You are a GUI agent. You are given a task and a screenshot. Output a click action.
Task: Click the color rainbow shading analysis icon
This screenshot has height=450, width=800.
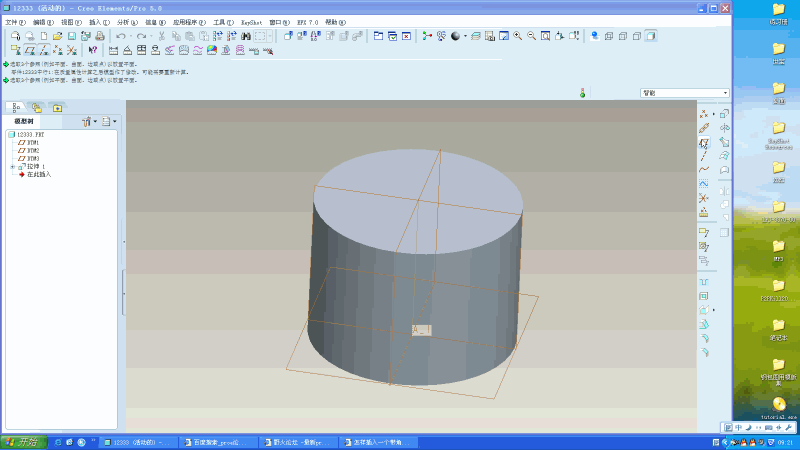(x=212, y=50)
